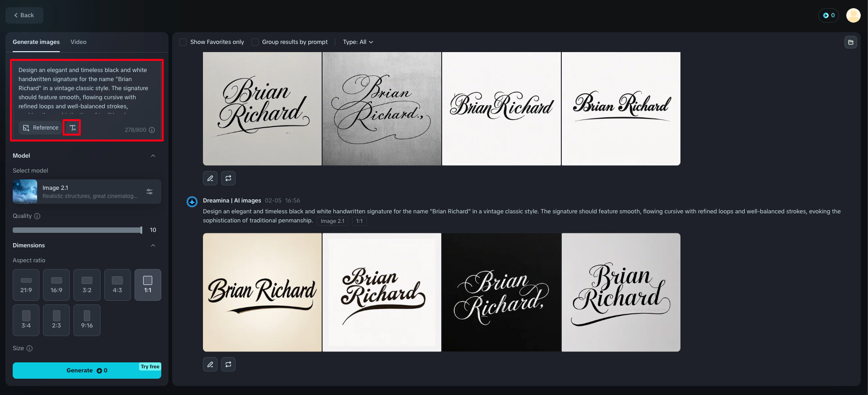Click the Dreamina logo icon beside the prompt entry
The image size is (868, 395).
(192, 202)
